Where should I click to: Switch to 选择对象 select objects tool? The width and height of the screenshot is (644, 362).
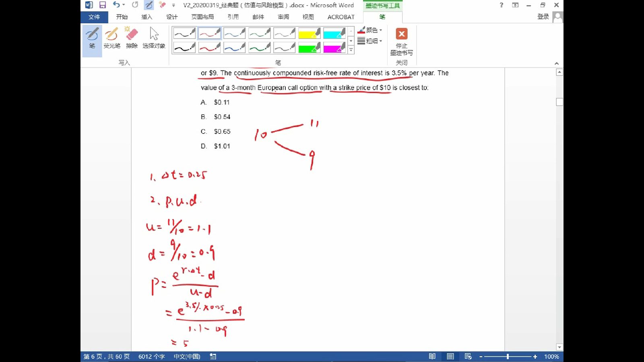coord(154,38)
